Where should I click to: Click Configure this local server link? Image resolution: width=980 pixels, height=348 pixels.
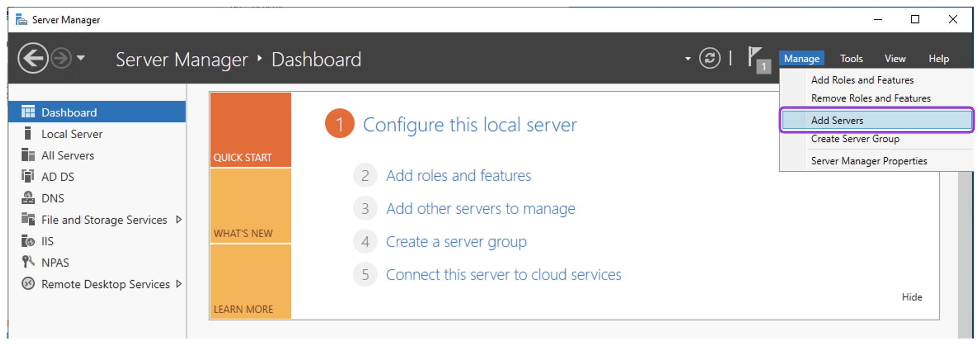pyautogui.click(x=470, y=125)
